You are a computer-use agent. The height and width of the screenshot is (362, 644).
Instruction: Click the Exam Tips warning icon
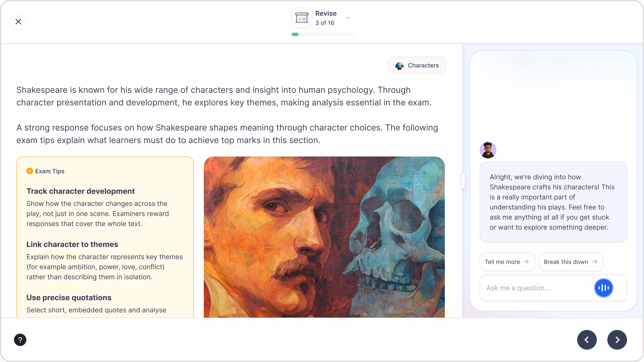point(30,171)
